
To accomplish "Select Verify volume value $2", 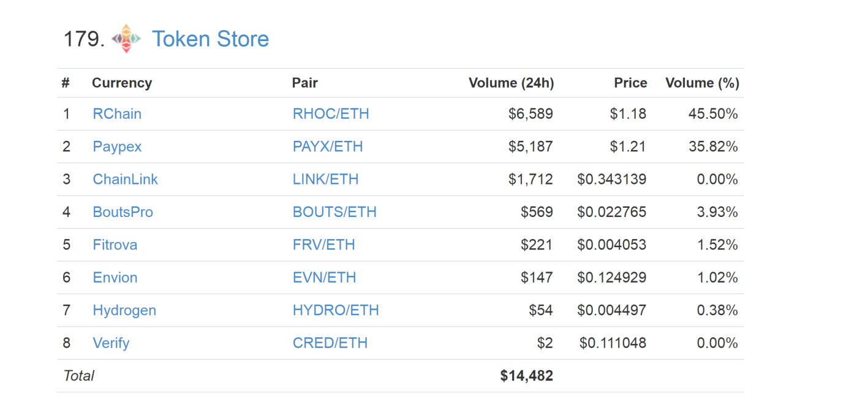I will [x=545, y=343].
